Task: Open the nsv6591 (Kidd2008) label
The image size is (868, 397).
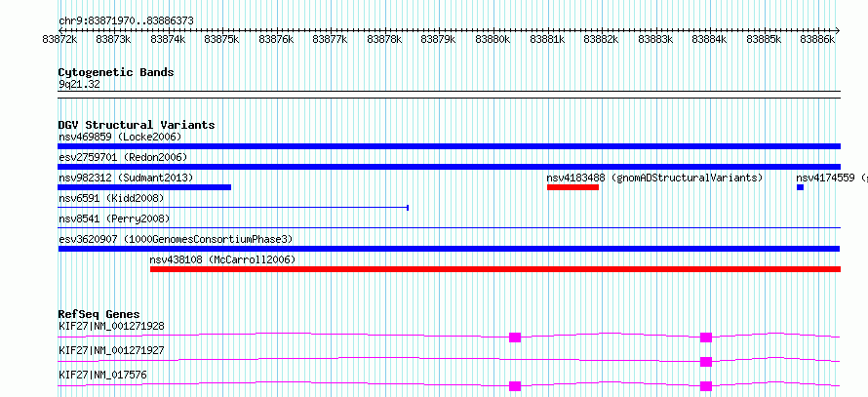Action: click(111, 198)
